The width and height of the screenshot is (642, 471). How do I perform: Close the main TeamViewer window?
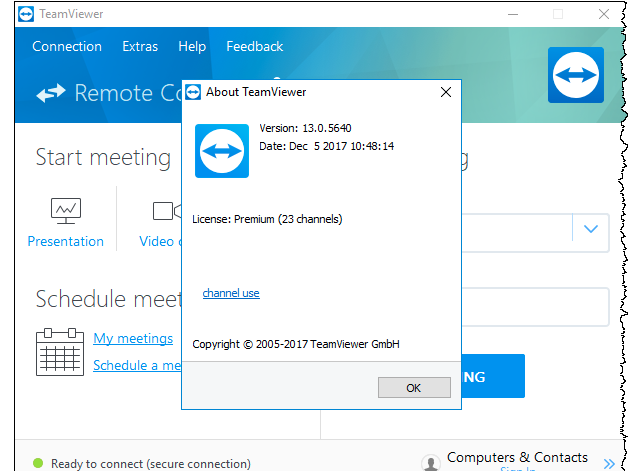click(x=604, y=14)
